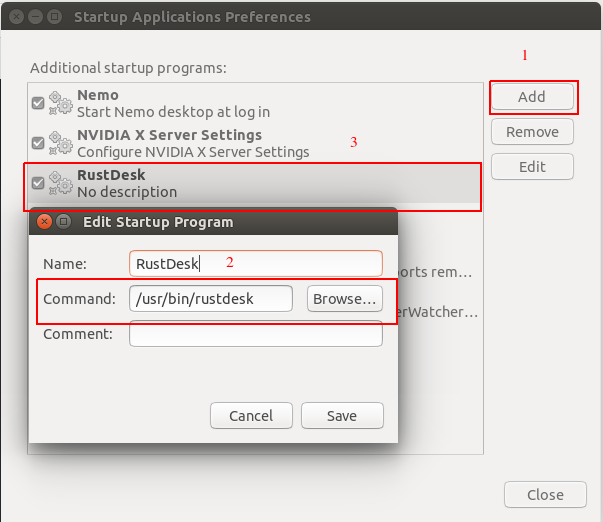The height and width of the screenshot is (522, 603).
Task: Open the Browse... file chooser for command
Action: [x=344, y=299]
